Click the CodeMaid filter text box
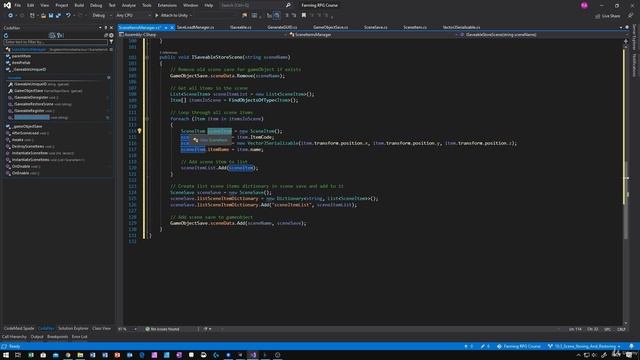 [56, 42]
